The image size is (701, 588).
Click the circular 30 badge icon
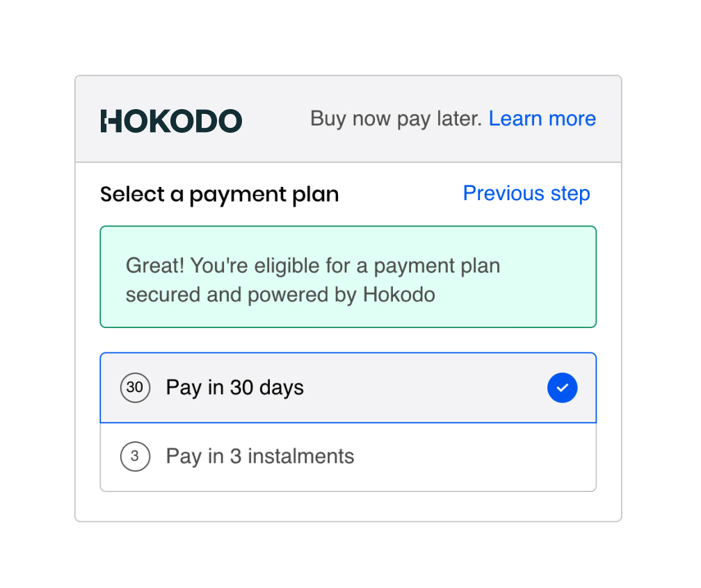tap(135, 388)
